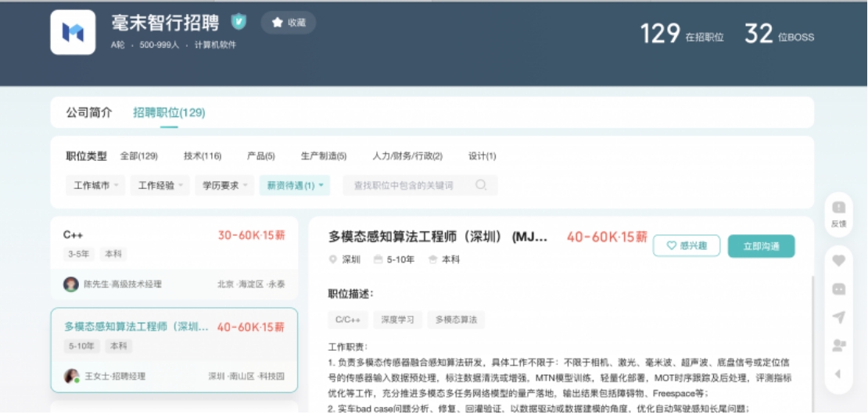Click the search magnifier icon

tap(481, 185)
